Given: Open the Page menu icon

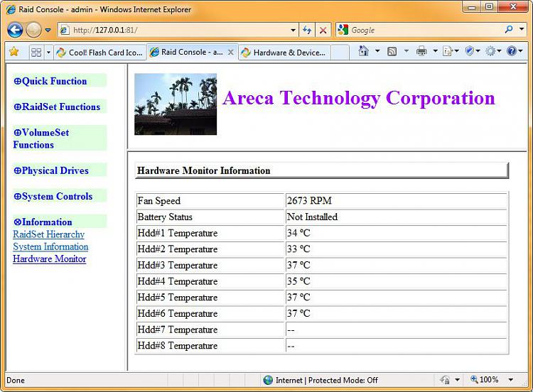Looking at the screenshot, I should point(451,51).
